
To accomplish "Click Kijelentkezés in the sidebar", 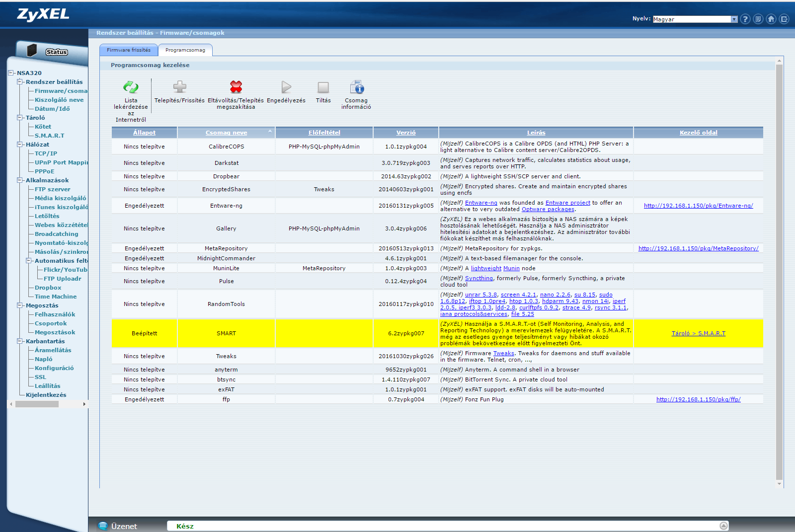I will coord(46,395).
